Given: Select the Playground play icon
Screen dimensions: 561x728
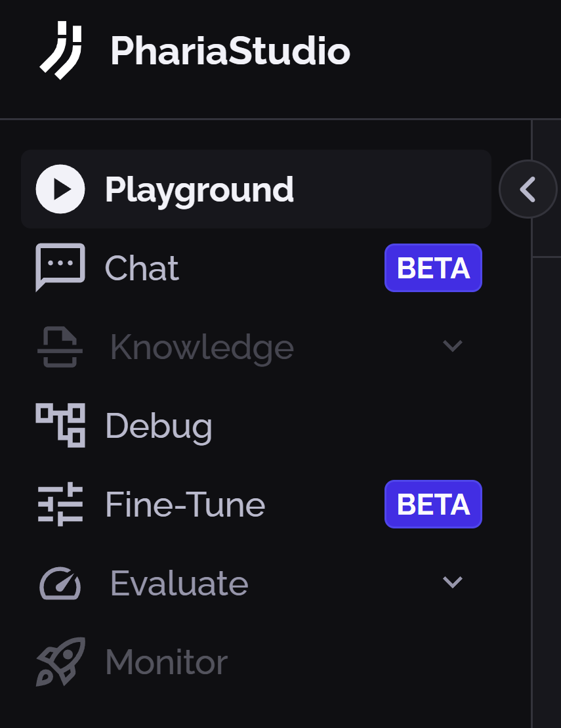Looking at the screenshot, I should [59, 188].
